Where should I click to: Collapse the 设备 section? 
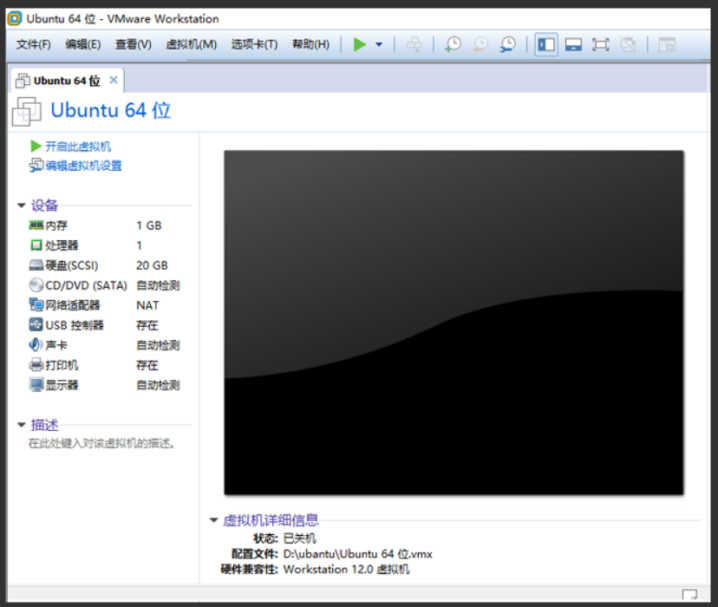[21, 205]
